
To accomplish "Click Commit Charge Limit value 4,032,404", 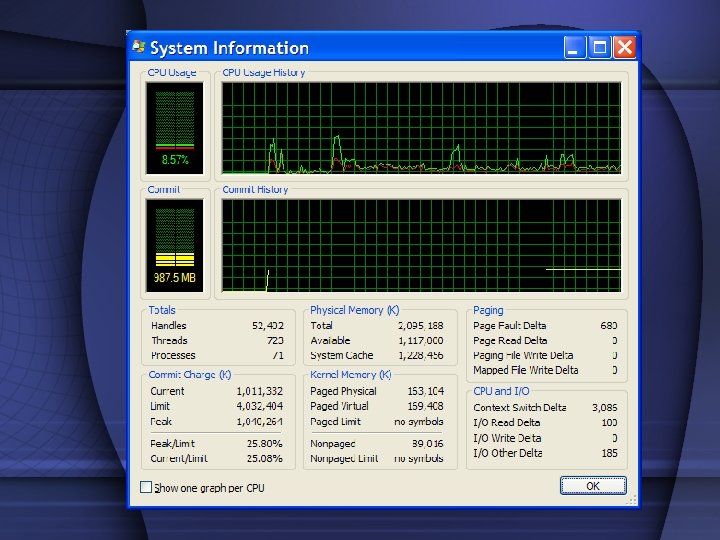I will [x=259, y=406].
